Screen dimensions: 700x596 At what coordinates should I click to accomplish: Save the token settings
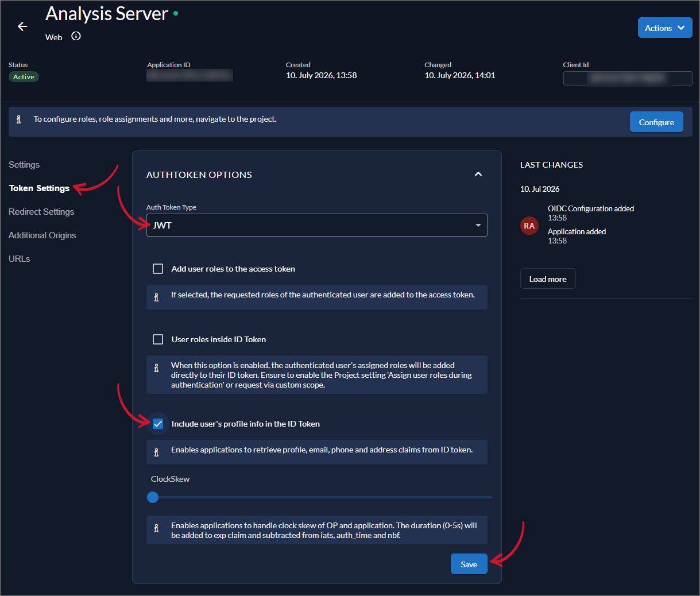(x=469, y=564)
